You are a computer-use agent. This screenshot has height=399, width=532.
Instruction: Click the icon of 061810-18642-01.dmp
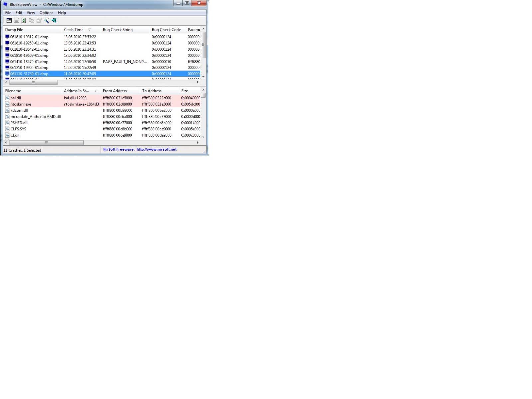7,49
